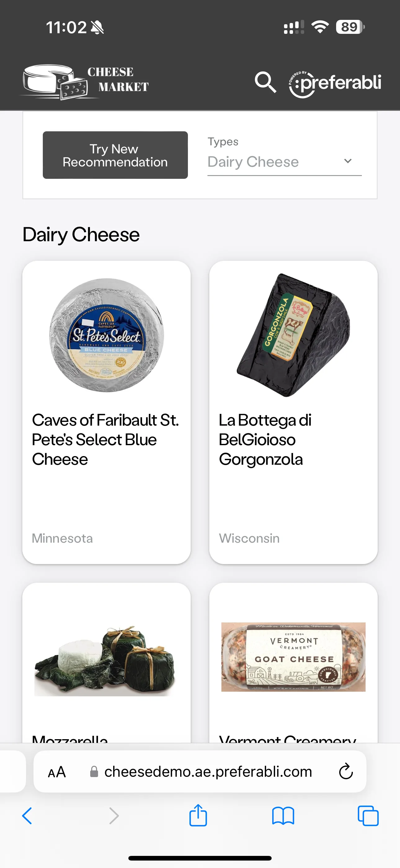
Task: Tap the Vermont Creamery Goat Cheese image
Action: click(293, 657)
